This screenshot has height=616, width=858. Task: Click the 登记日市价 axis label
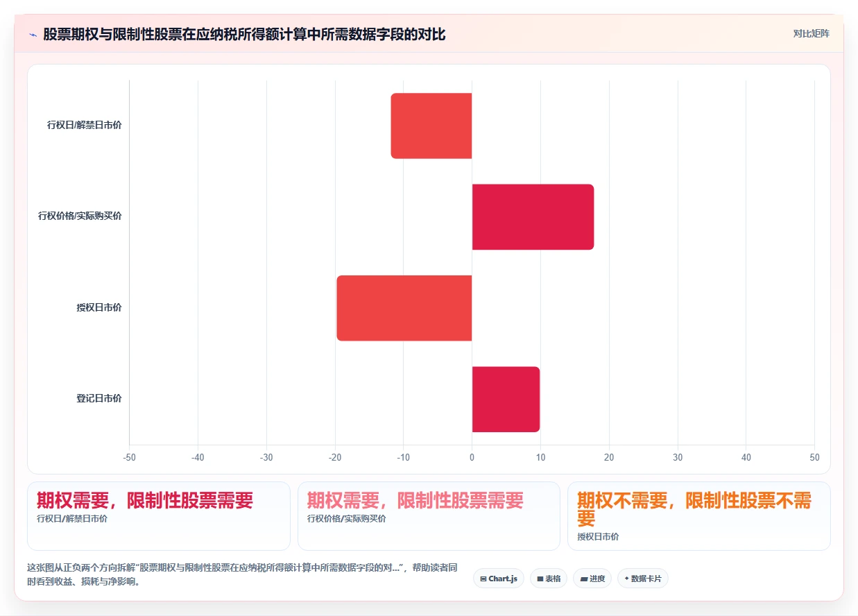click(99, 399)
